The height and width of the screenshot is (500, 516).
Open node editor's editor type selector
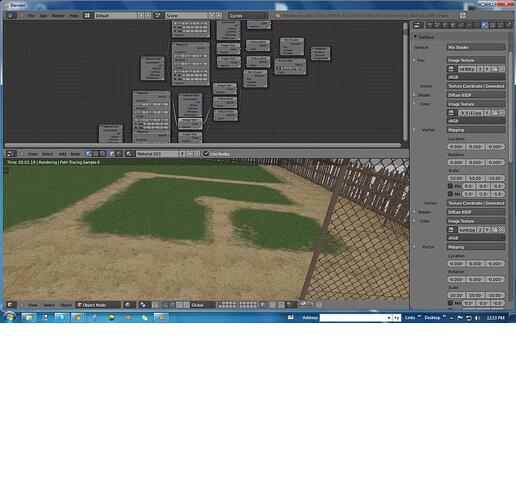(x=10, y=154)
